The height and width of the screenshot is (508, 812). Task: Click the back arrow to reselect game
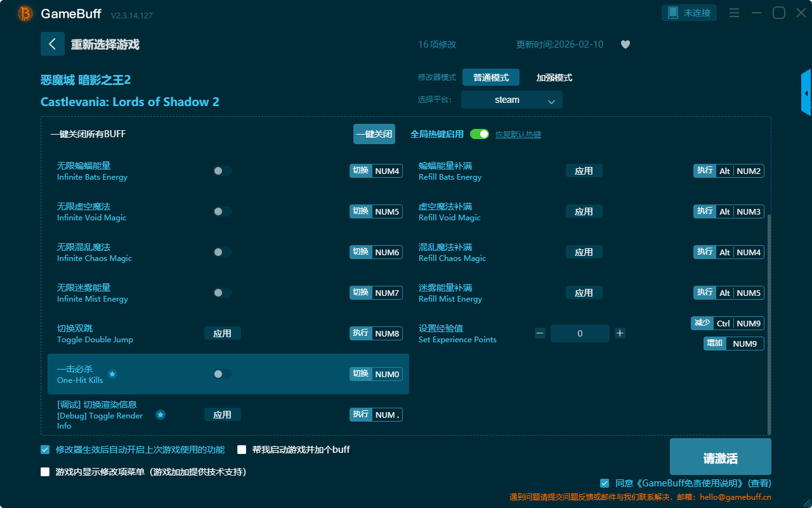pos(52,44)
